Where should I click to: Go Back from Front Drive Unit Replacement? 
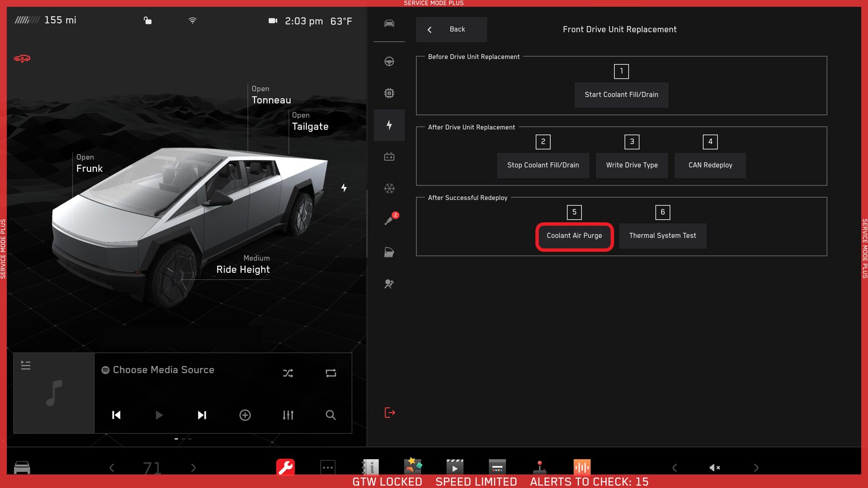click(451, 29)
